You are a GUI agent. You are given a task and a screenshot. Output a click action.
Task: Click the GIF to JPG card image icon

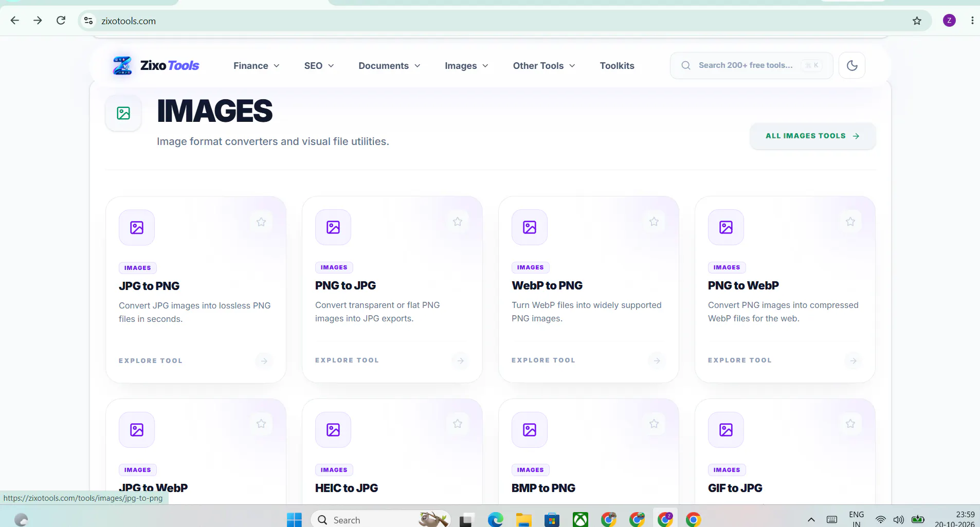pos(726,429)
